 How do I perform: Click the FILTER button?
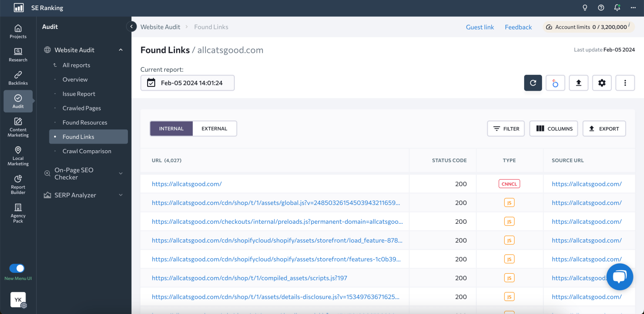(x=506, y=128)
